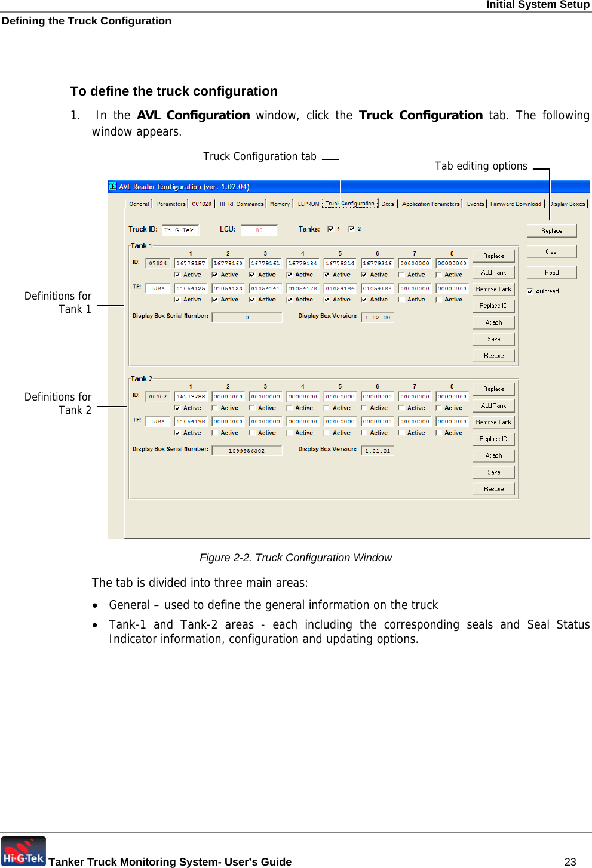Click Remove Tank button in Tank 2

pyautogui.click(x=493, y=422)
